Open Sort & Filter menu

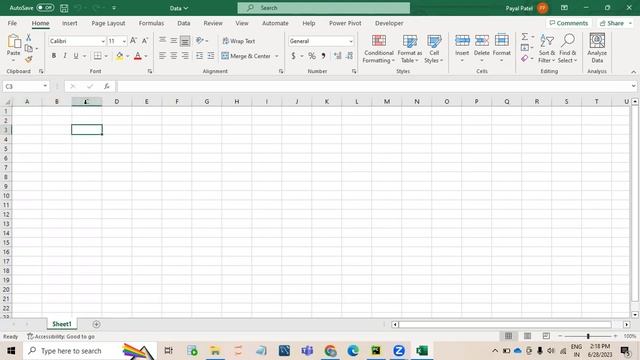click(547, 49)
